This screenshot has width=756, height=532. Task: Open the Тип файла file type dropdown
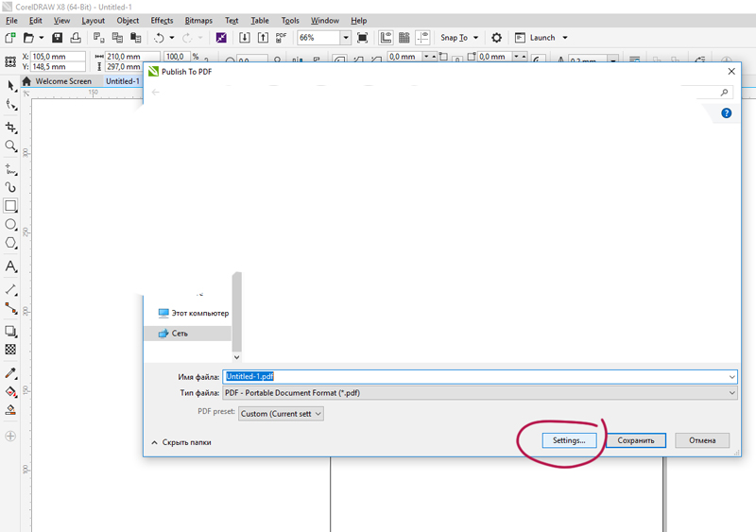pos(480,393)
